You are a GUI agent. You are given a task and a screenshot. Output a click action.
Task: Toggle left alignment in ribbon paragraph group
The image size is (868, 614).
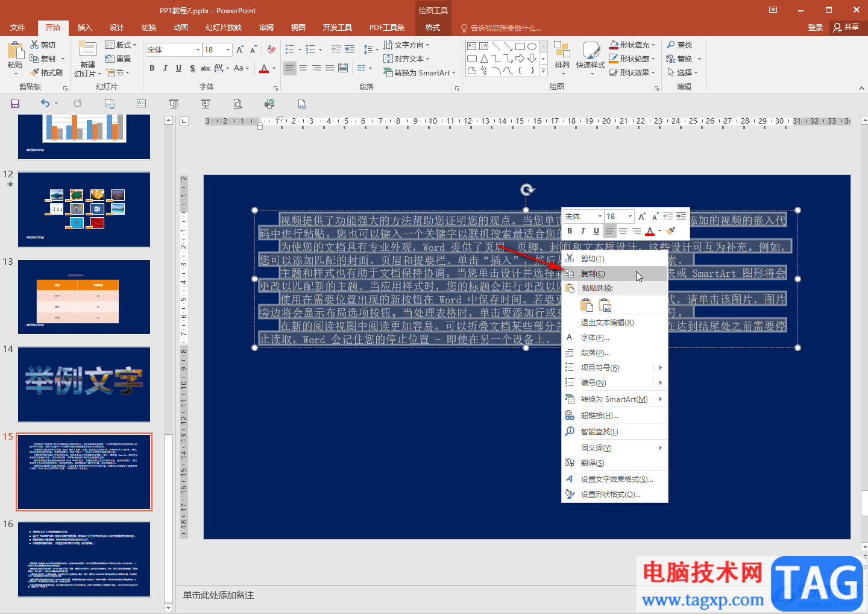point(290,68)
